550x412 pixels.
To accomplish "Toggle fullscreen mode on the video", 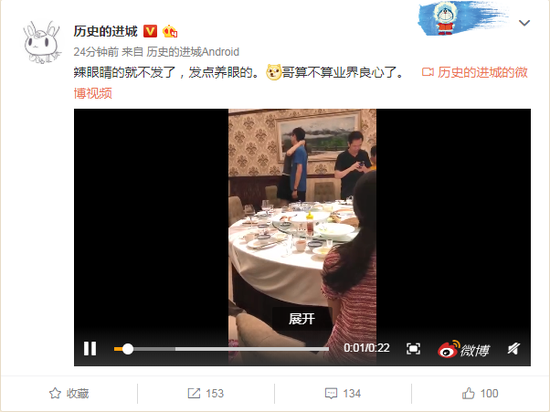I will pos(413,349).
